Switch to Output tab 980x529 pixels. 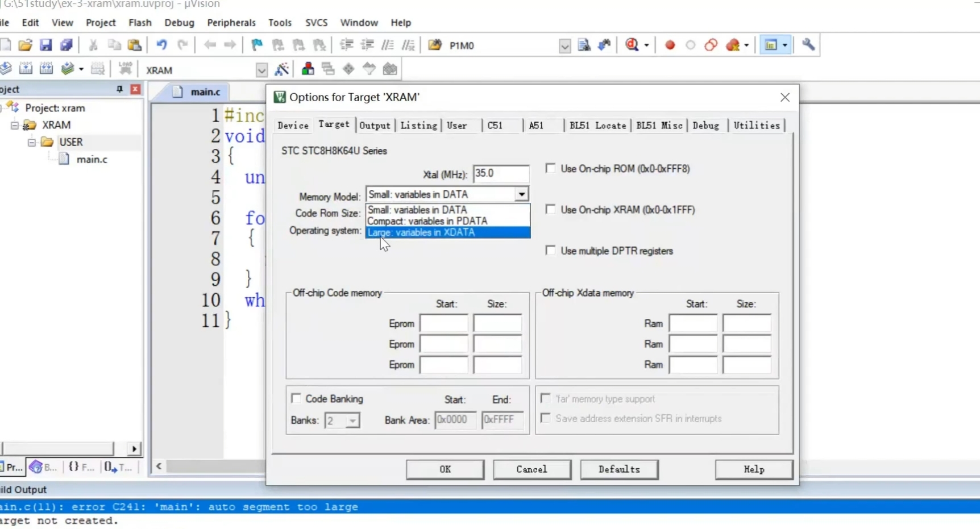point(375,126)
